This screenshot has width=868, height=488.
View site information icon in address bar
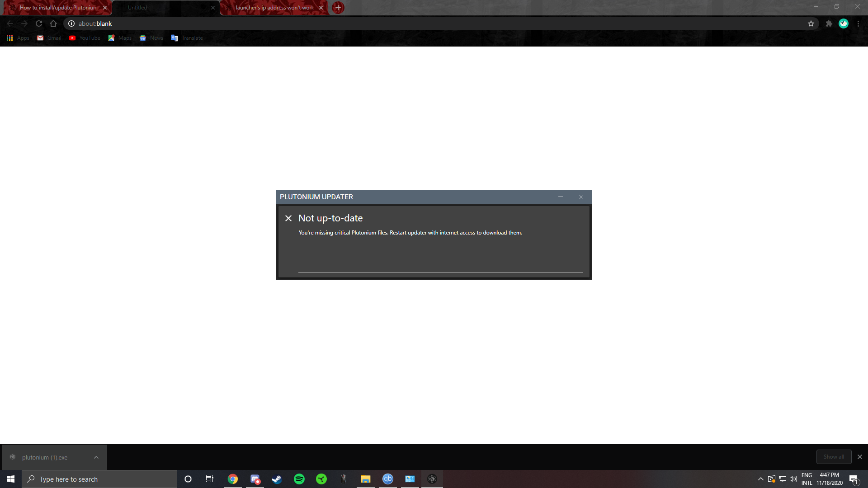[x=71, y=23]
